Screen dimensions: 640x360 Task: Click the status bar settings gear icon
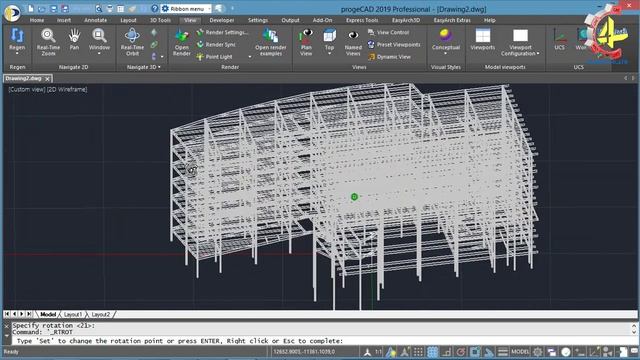(x=538, y=351)
